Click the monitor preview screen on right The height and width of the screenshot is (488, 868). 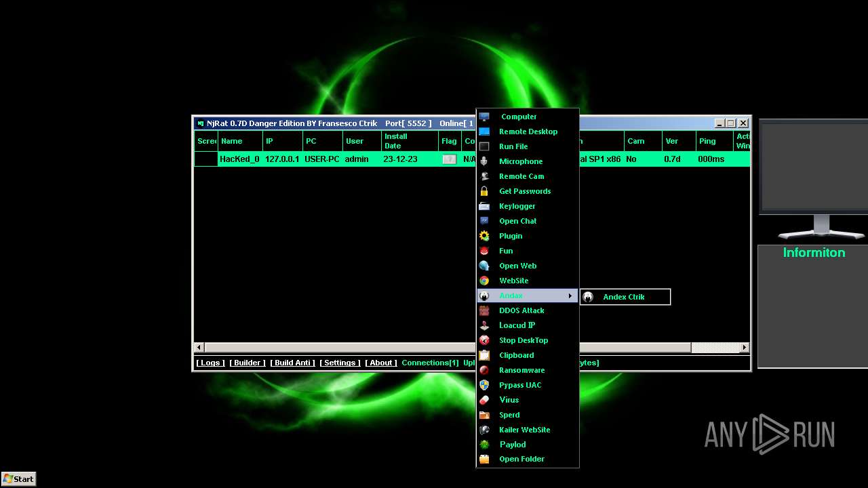816,167
